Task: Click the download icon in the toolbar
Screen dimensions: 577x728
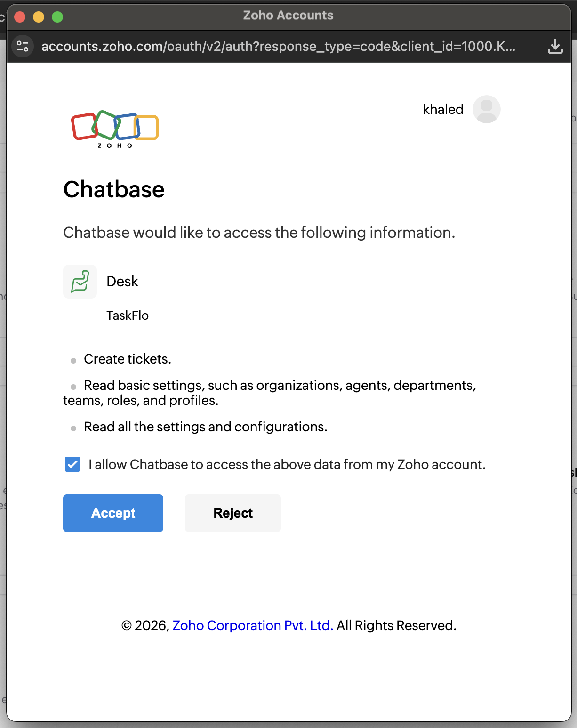Action: (x=555, y=46)
